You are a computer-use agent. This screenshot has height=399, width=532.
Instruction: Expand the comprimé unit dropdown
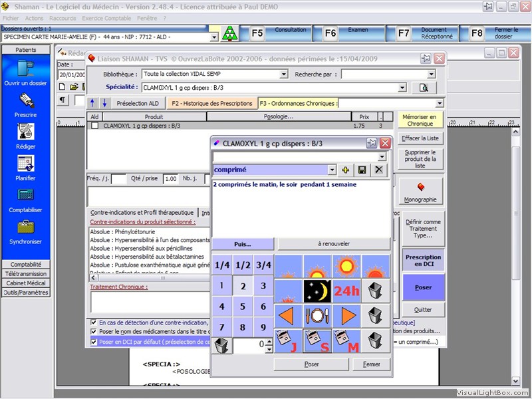pos(331,170)
